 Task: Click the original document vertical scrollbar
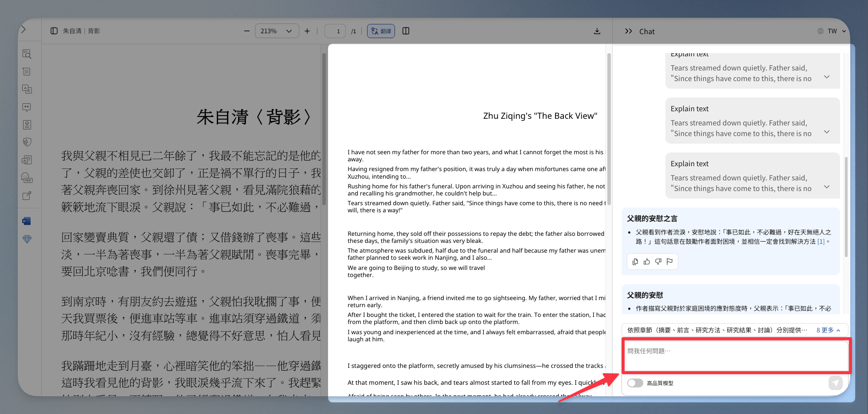tap(324, 129)
